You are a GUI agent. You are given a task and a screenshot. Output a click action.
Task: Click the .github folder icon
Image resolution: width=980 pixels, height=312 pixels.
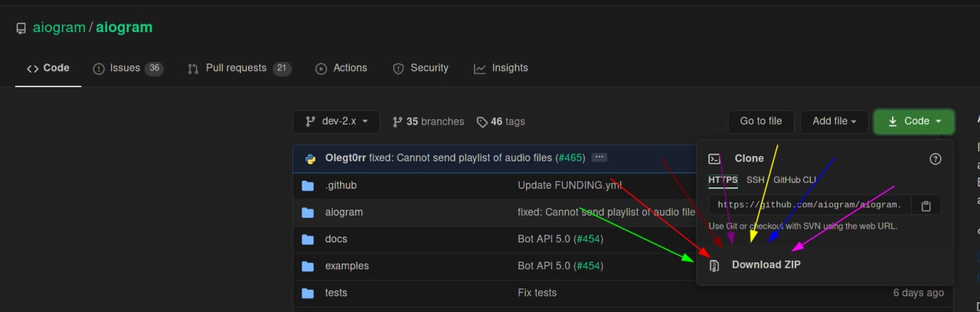[308, 186]
